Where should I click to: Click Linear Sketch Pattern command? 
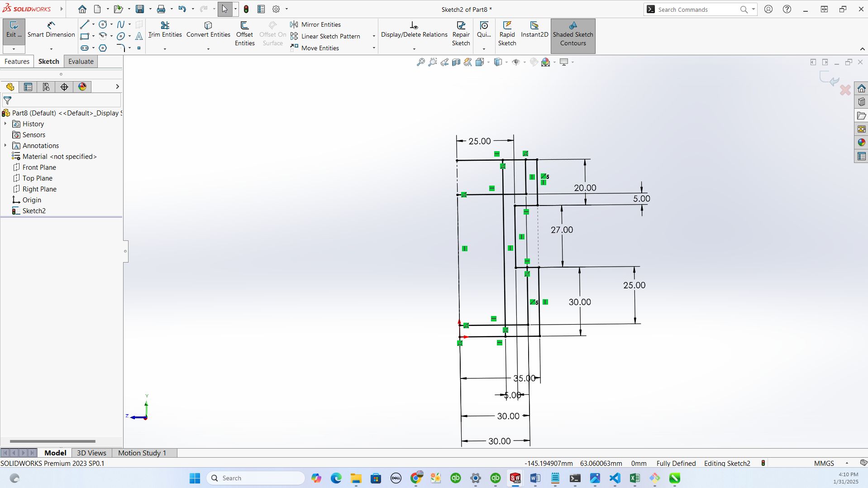click(x=325, y=36)
